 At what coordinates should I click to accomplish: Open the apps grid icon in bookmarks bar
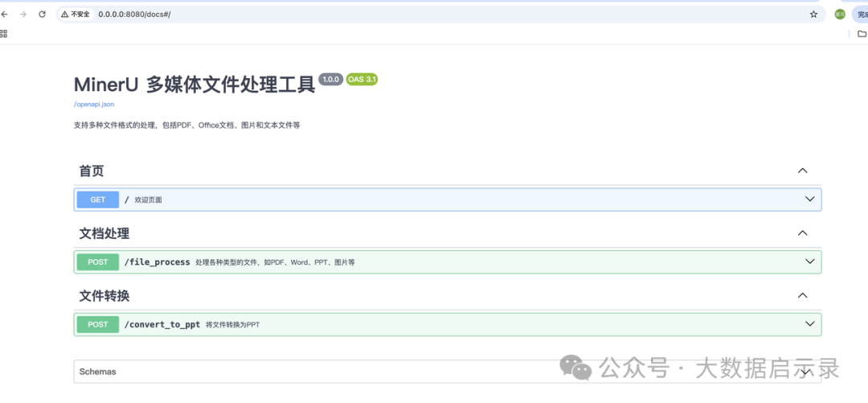[x=3, y=34]
